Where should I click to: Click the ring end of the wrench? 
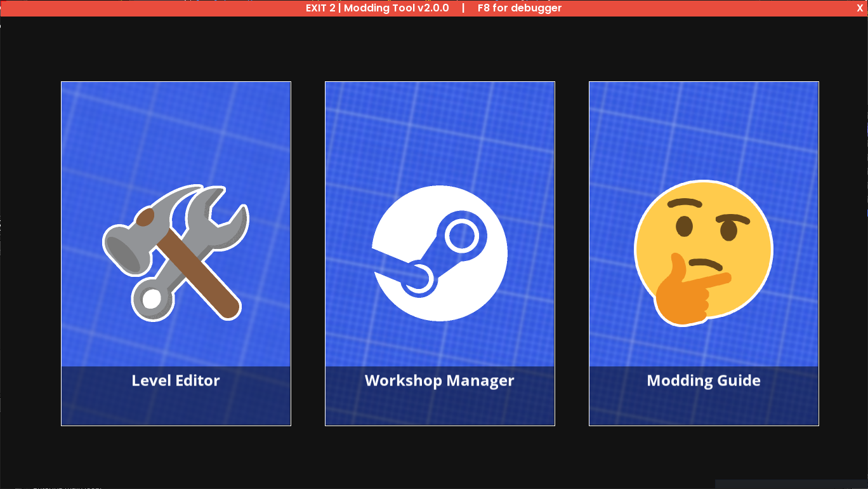[151, 298]
